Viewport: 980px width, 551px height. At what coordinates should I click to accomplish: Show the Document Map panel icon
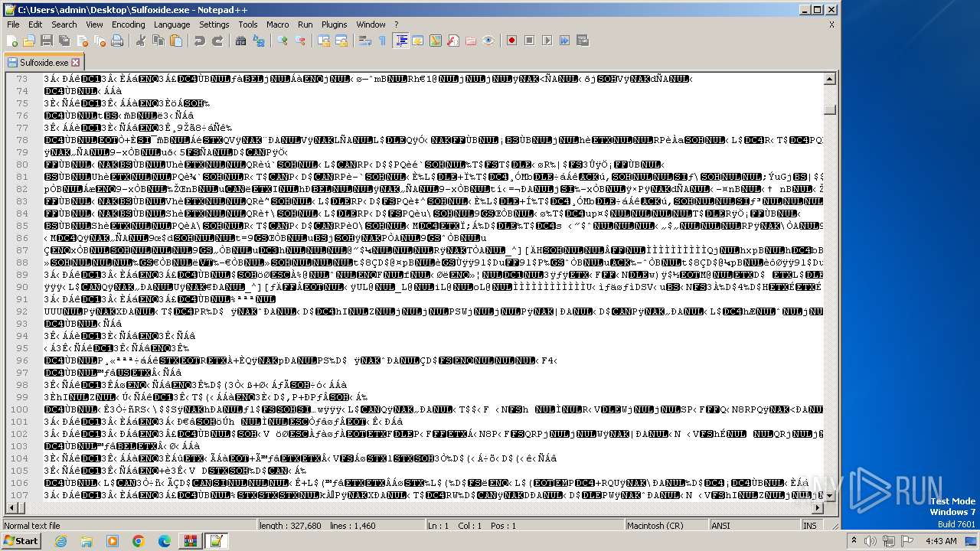coord(435,41)
